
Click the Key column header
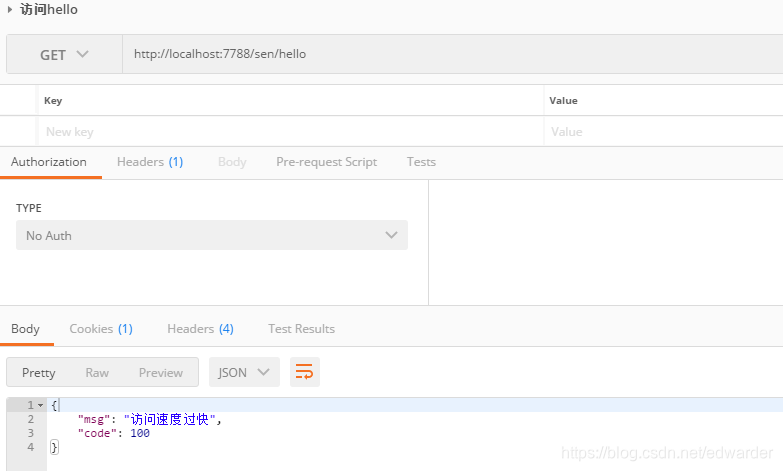tap(53, 100)
